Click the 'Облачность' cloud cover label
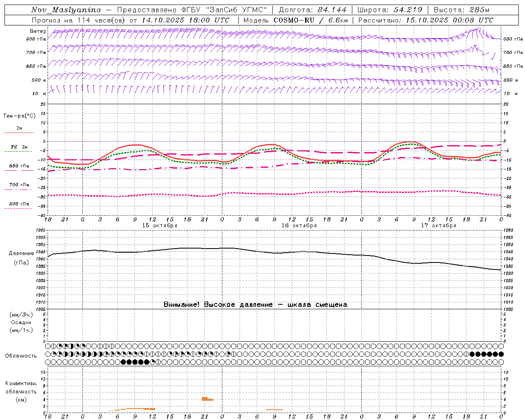 pyautogui.click(x=21, y=356)
